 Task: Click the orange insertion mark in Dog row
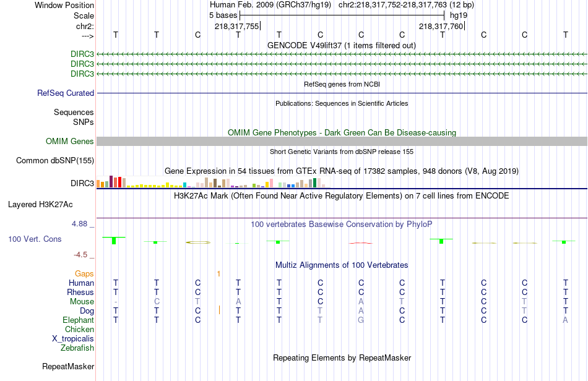pyautogui.click(x=219, y=310)
